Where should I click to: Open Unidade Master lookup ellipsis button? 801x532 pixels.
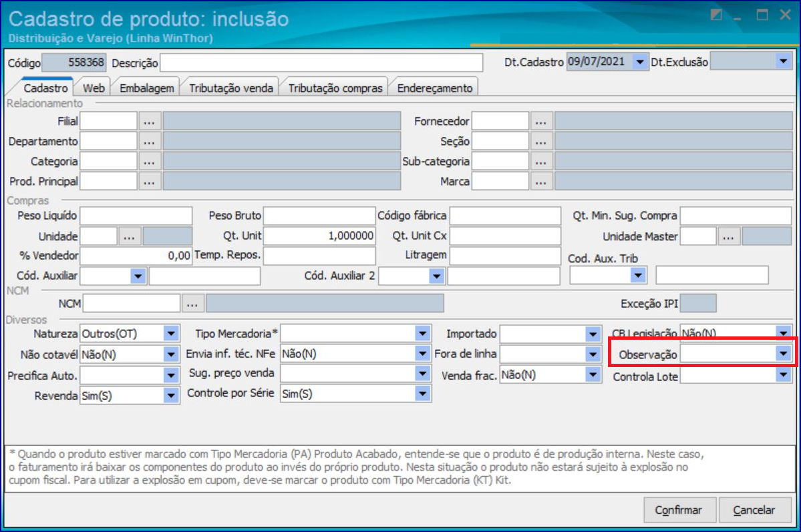(729, 236)
